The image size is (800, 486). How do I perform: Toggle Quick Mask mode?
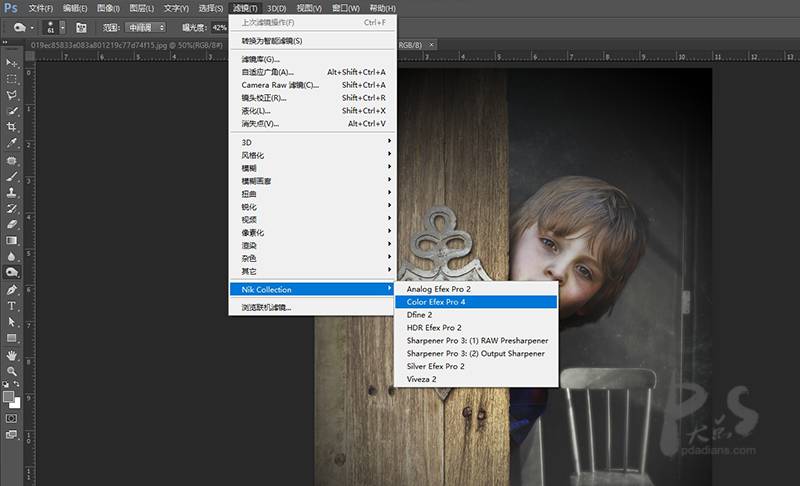point(11,418)
